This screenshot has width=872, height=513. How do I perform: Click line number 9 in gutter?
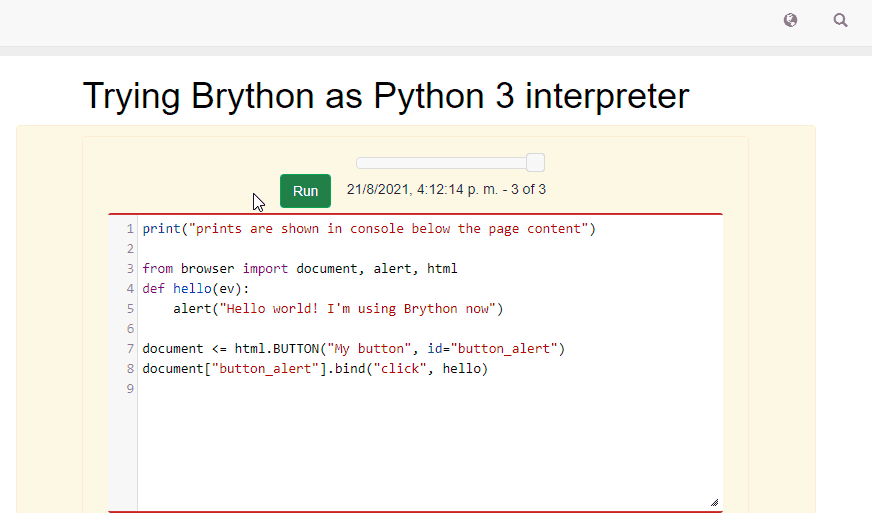[130, 389]
